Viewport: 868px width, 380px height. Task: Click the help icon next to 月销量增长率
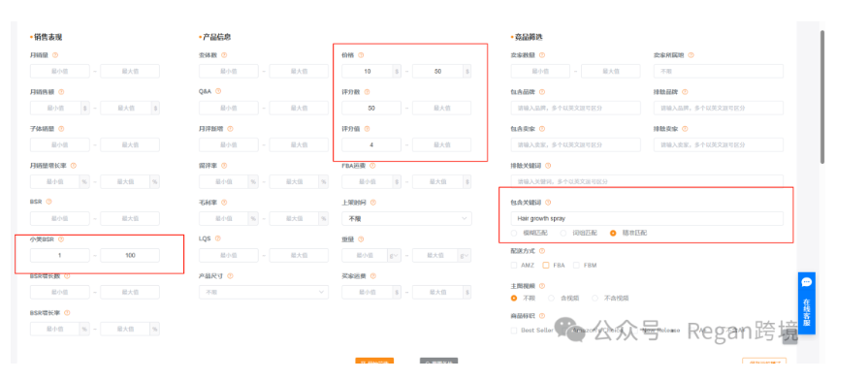click(x=74, y=166)
